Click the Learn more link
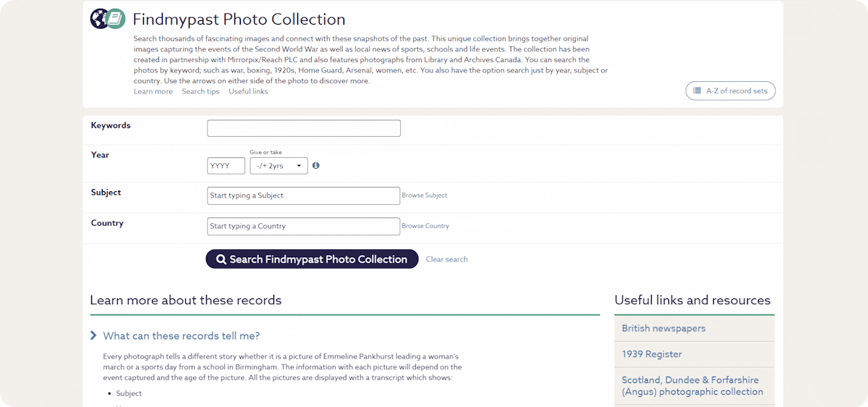Image resolution: width=868 pixels, height=407 pixels. [x=153, y=92]
